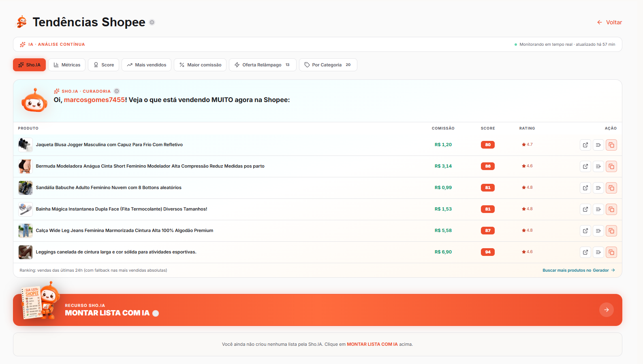Image resolution: width=643 pixels, height=364 pixels.
Task: Copy link for Bermuda Modeladora
Action: point(611,166)
